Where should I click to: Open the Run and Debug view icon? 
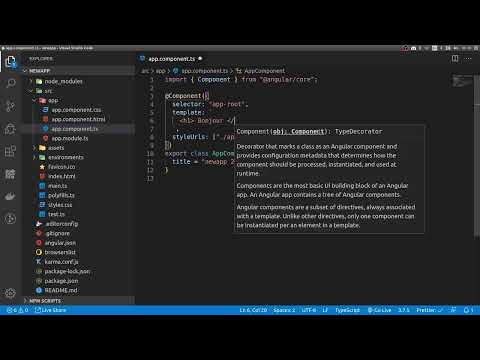(11, 128)
